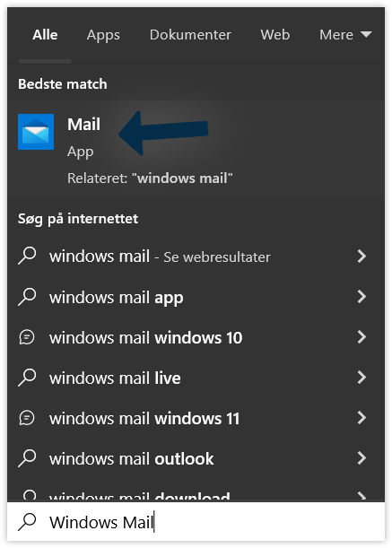Image resolution: width=392 pixels, height=548 pixels.
Task: Expand the 'windows mail app' suggestion chevron
Action: (362, 297)
